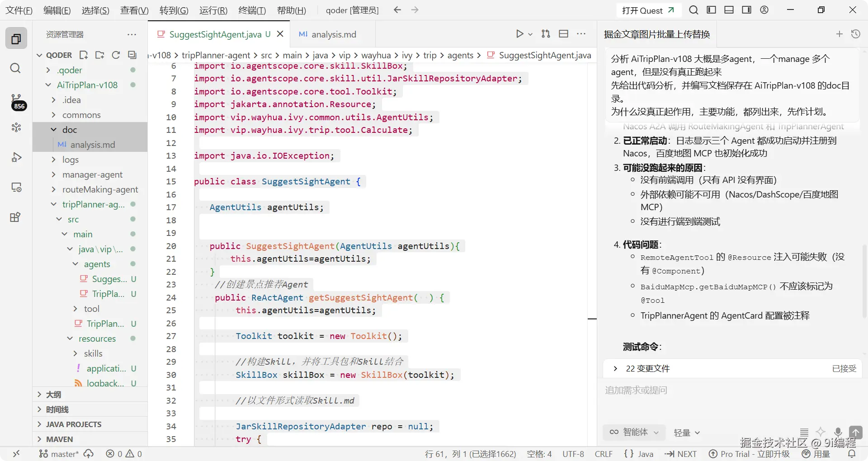Toggle bottom panel visibility
This screenshot has height=461, width=868.
coord(729,10)
